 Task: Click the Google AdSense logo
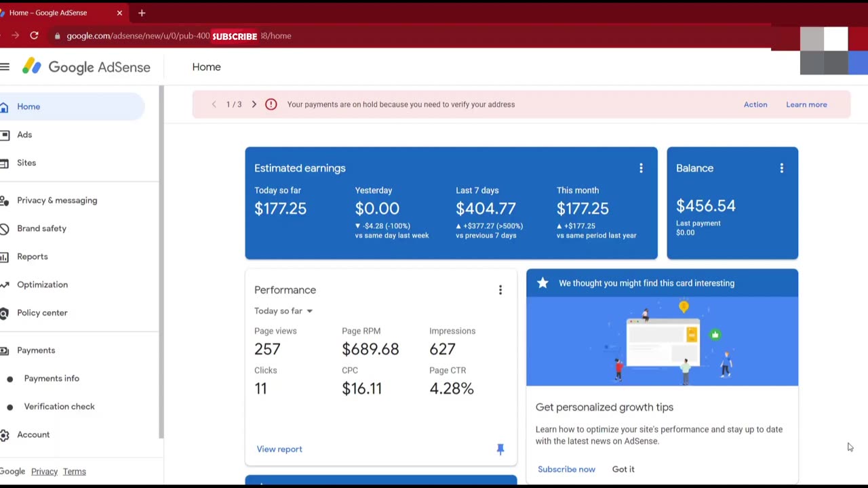(86, 66)
